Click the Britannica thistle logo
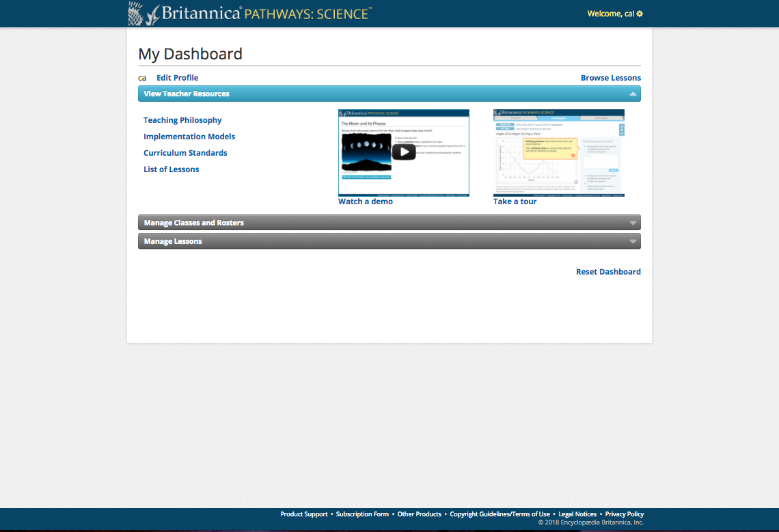 [143, 14]
